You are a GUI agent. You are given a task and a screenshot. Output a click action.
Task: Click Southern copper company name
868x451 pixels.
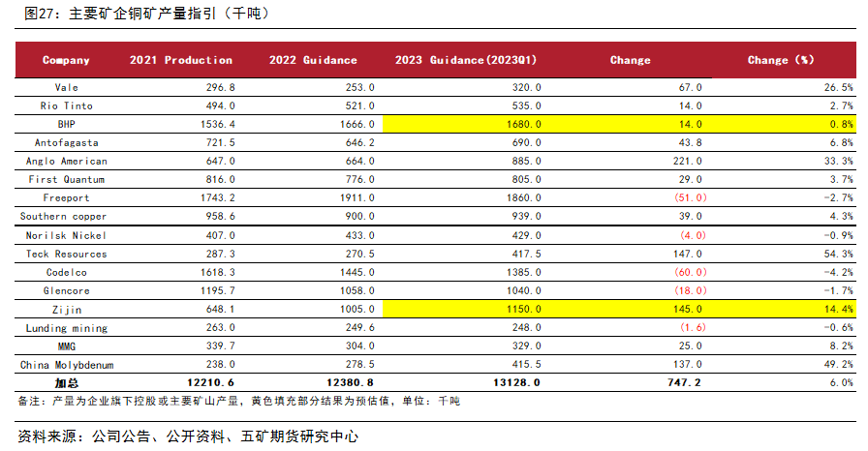pyautogui.click(x=63, y=216)
